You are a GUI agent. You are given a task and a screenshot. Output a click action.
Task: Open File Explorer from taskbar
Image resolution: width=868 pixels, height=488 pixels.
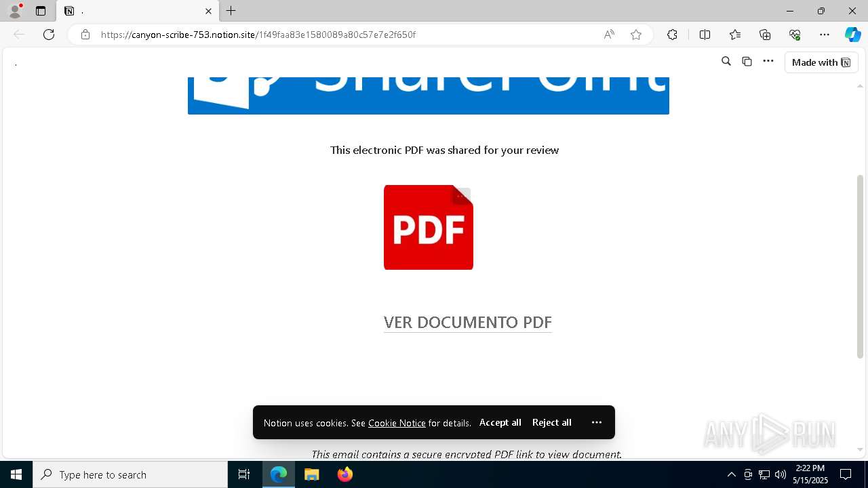(312, 474)
